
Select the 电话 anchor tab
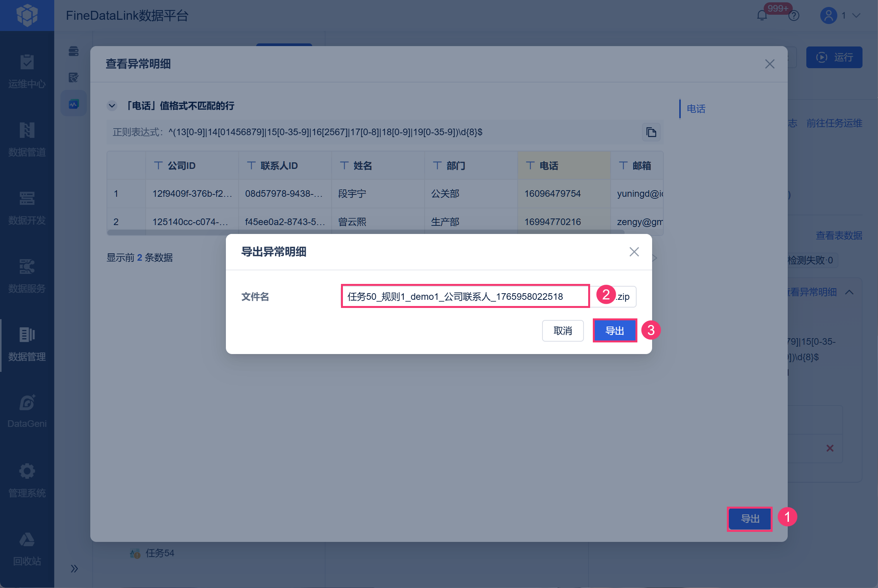[x=696, y=109]
